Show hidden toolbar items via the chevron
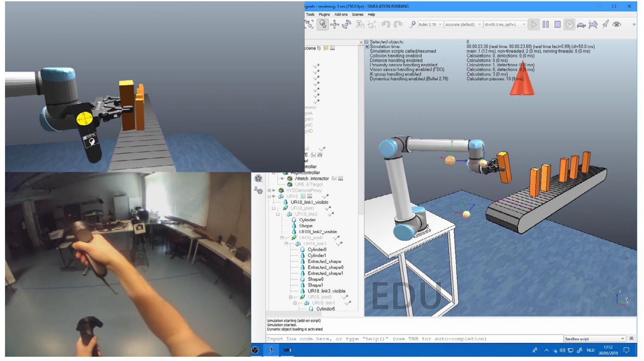644x361 pixels. pos(633,25)
